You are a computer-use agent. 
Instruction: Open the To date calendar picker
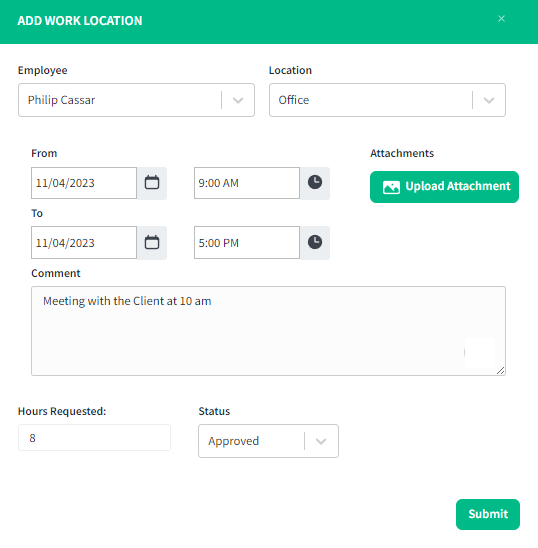click(x=152, y=243)
